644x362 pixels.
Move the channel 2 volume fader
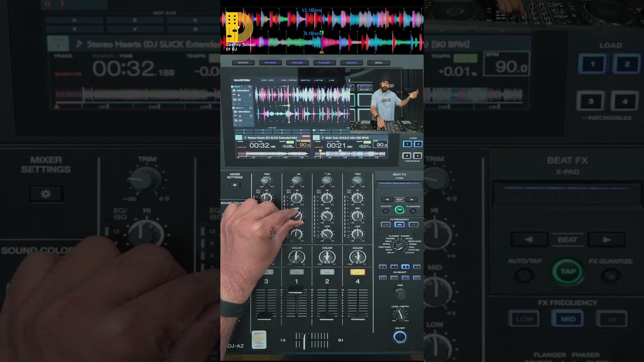[x=327, y=317]
